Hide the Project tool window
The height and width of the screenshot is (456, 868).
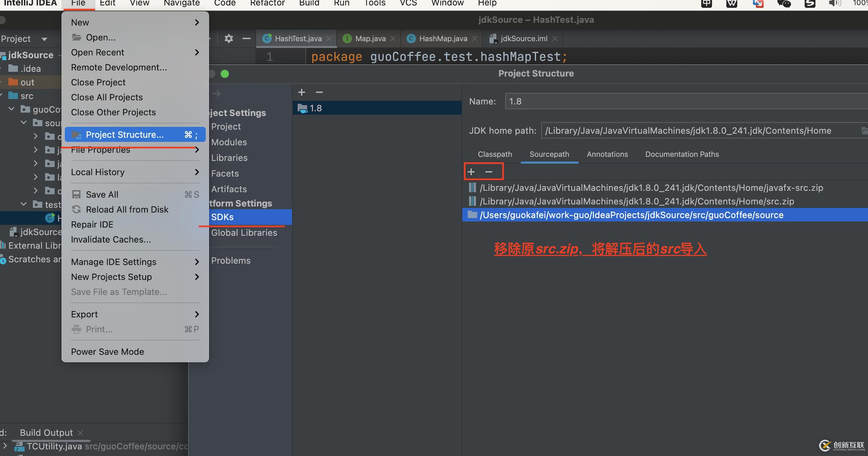click(x=246, y=38)
